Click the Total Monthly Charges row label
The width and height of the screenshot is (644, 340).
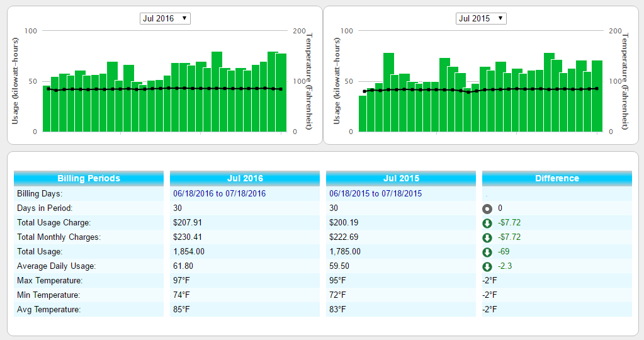click(59, 237)
